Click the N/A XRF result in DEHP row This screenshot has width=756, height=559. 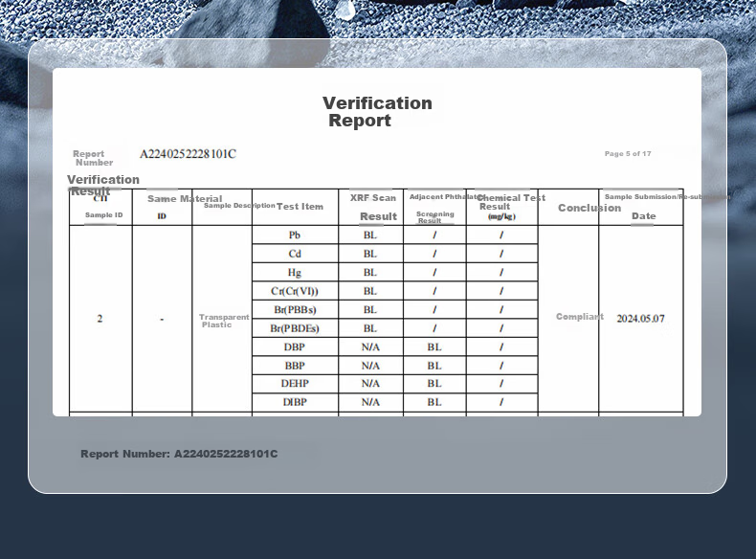click(x=370, y=384)
